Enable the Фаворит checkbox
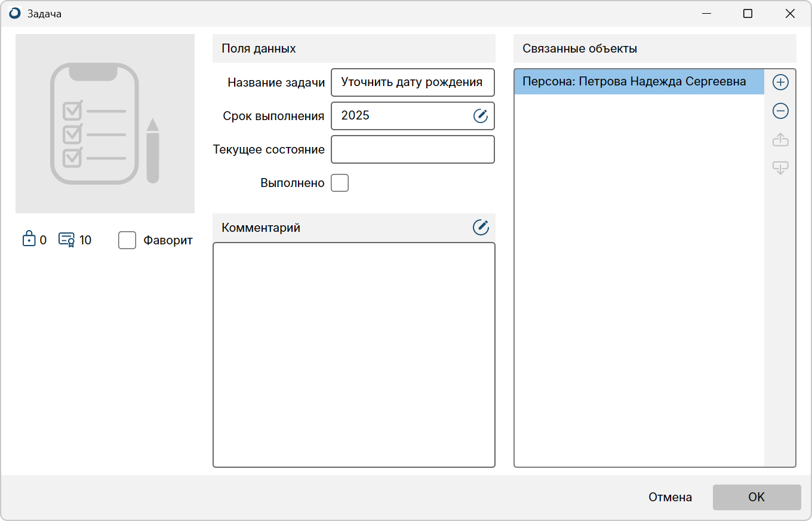Viewport: 812px width, 521px height. 127,240
